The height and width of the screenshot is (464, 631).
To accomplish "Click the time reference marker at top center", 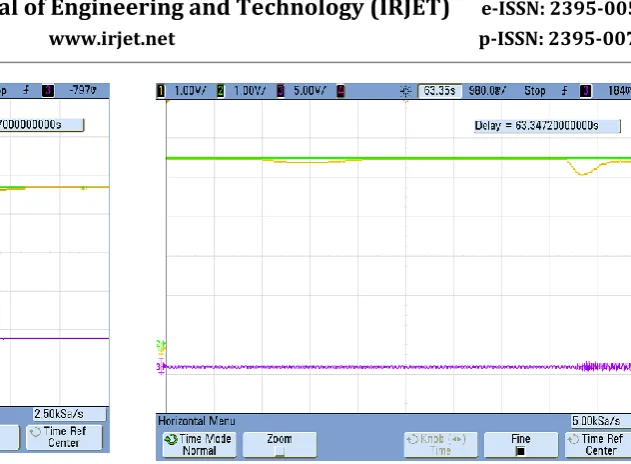I will [x=406, y=102].
